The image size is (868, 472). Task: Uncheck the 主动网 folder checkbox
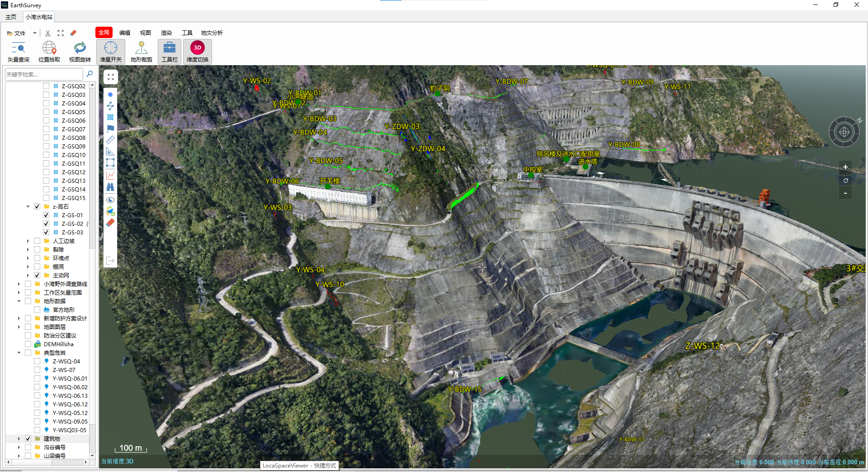(37, 275)
